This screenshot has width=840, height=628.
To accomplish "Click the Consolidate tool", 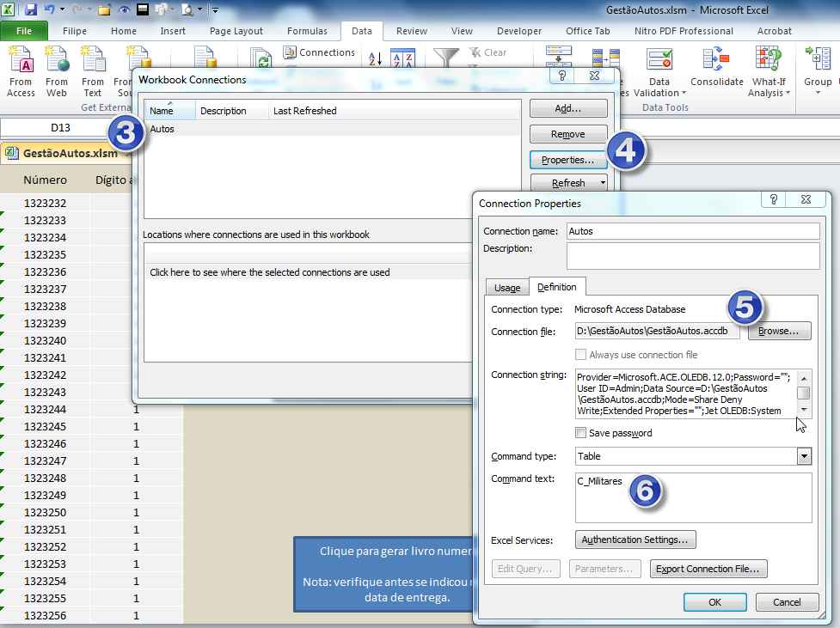I will (x=717, y=68).
